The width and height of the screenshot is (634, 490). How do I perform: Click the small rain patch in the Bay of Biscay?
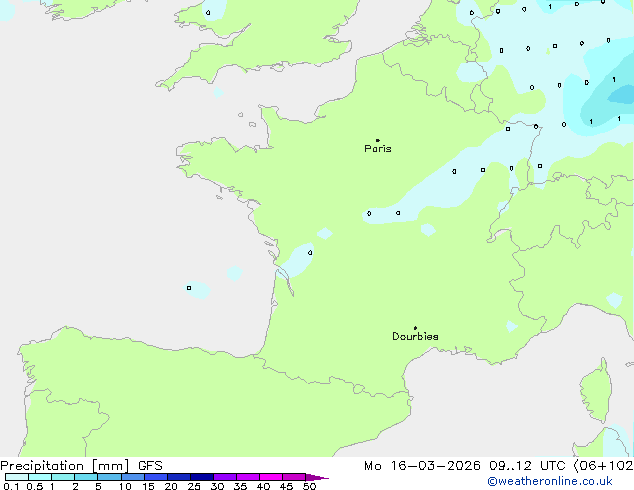196,289
